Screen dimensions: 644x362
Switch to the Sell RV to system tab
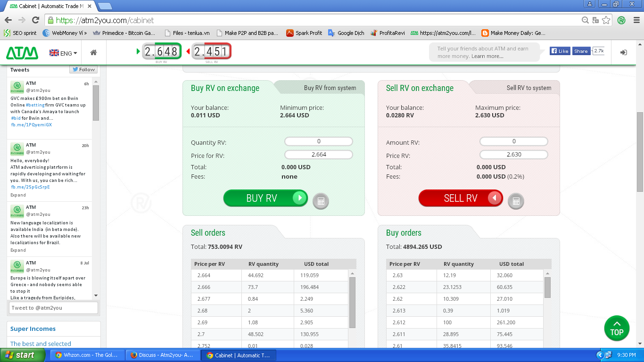(x=528, y=88)
